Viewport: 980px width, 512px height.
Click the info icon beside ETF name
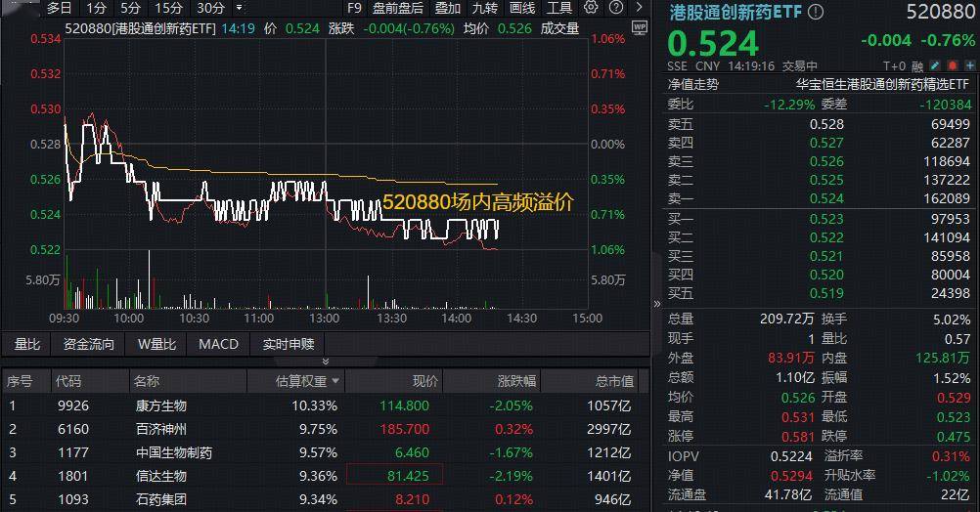tap(815, 12)
